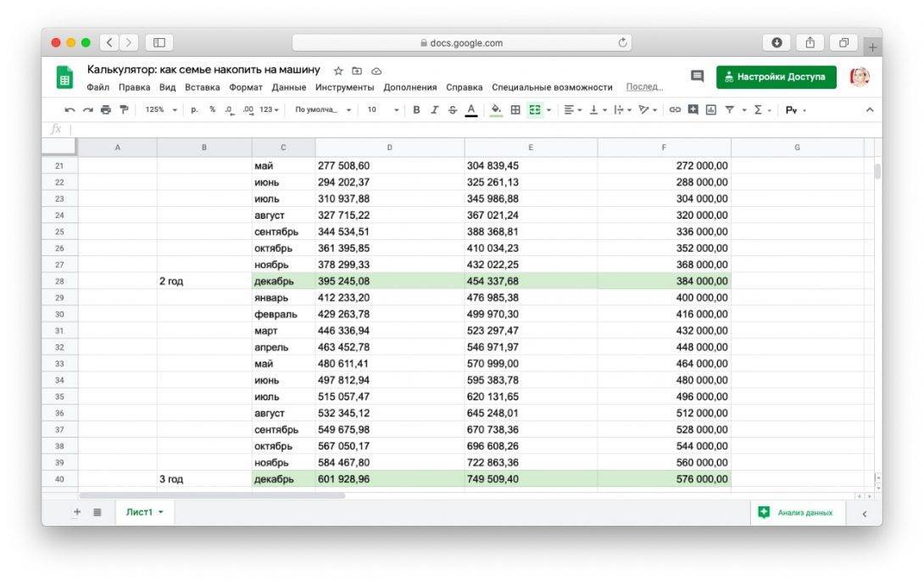Toggle italic text formatting
Screen dimensions: 924x581
[434, 109]
